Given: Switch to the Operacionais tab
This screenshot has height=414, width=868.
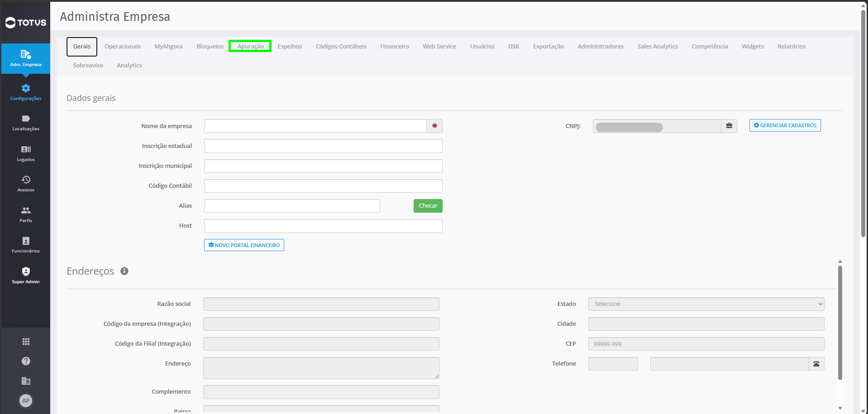Looking at the screenshot, I should click(x=123, y=47).
